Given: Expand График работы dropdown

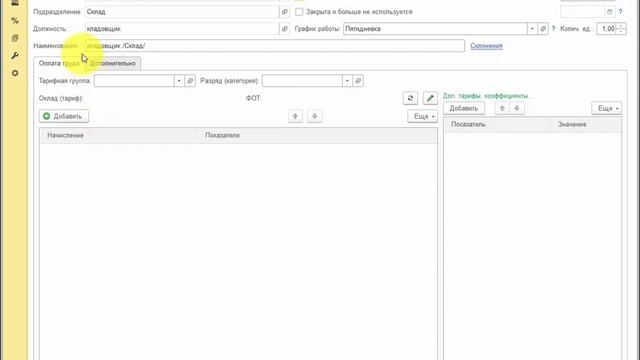Looking at the screenshot, I should [x=532, y=29].
